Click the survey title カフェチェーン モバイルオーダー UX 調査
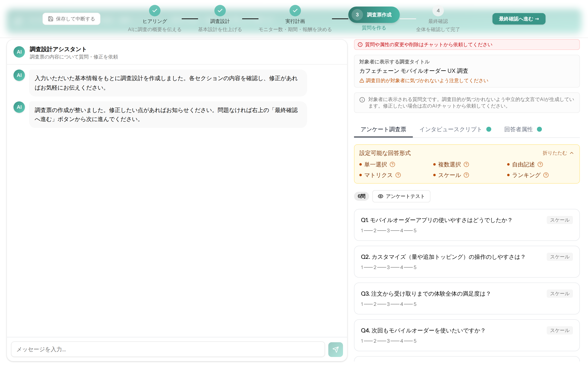Screen dimensions: 588x368 point(414,71)
